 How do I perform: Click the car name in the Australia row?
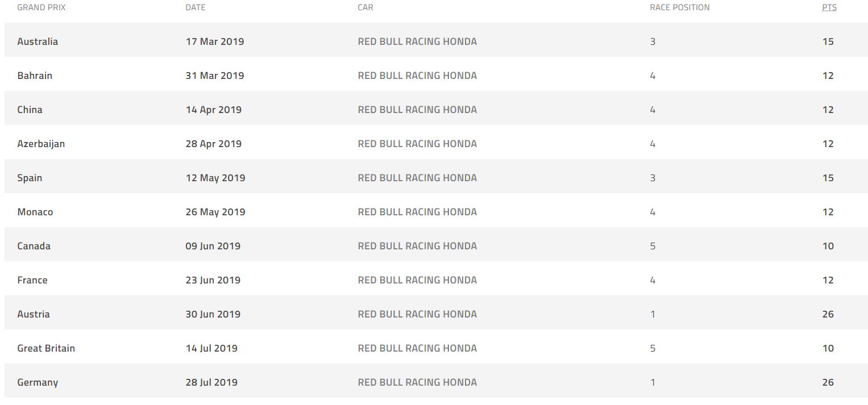(x=417, y=41)
